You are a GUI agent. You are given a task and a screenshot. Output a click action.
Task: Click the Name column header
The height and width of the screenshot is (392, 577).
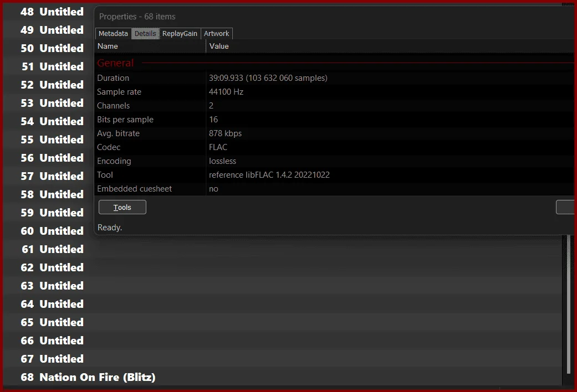(150, 47)
